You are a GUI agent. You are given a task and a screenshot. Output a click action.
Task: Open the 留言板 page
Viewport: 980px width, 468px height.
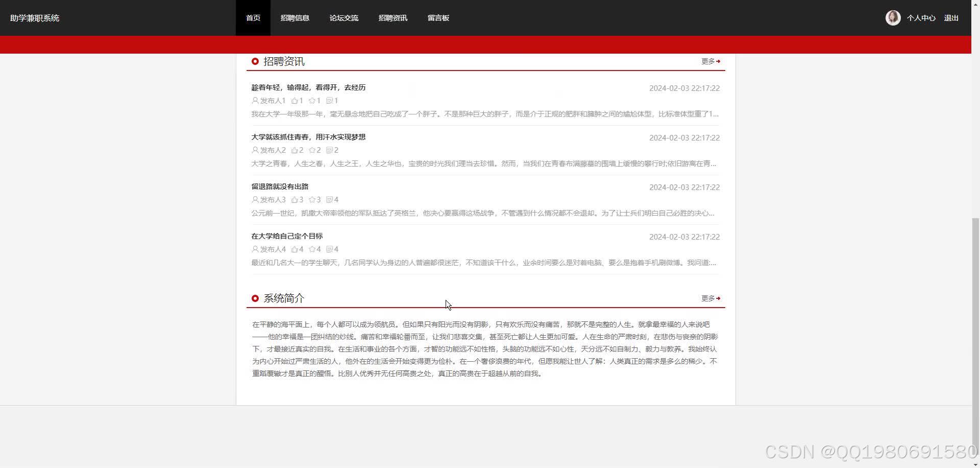point(438,18)
